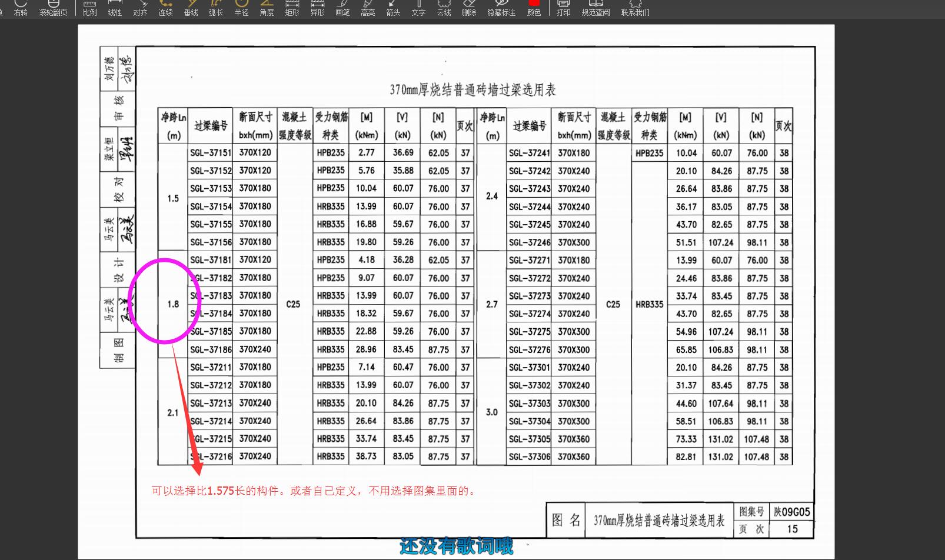Click cell SGL-37186 in the table
The image size is (945, 560).
point(211,349)
